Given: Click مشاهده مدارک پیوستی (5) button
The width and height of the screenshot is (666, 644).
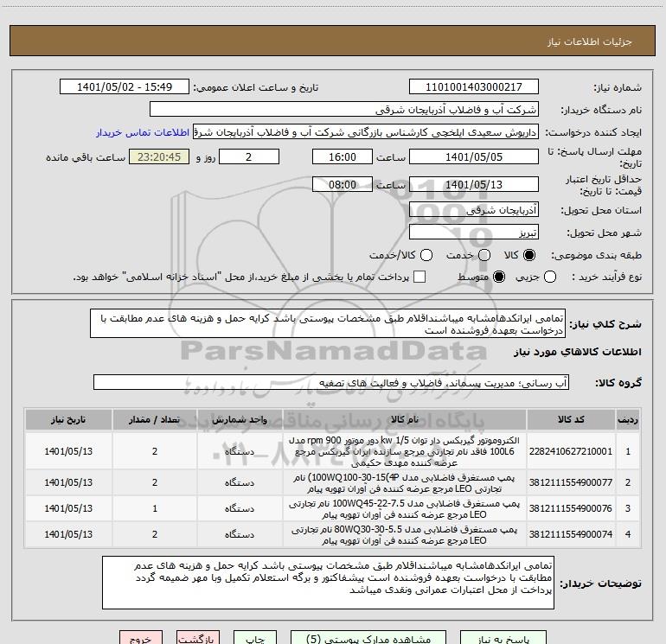Looking at the screenshot, I should pos(368,639).
